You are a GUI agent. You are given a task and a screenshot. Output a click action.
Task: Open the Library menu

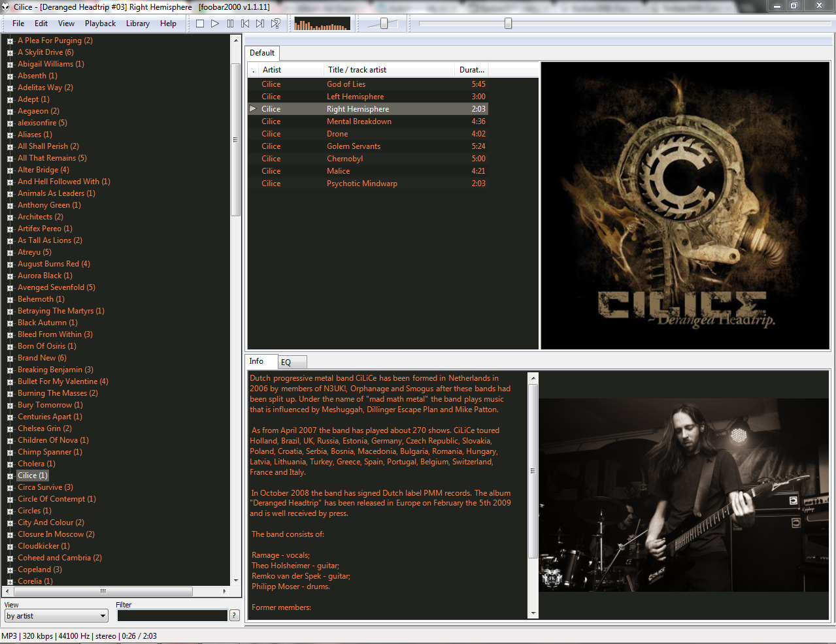pos(138,24)
